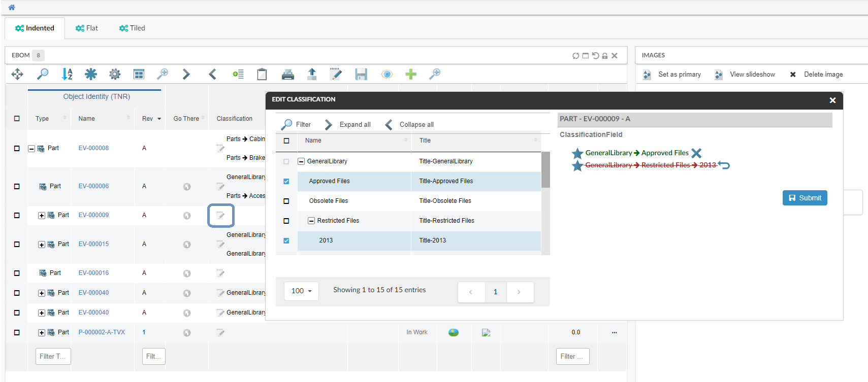
Task: Switch to the Flat tab
Action: (x=87, y=28)
